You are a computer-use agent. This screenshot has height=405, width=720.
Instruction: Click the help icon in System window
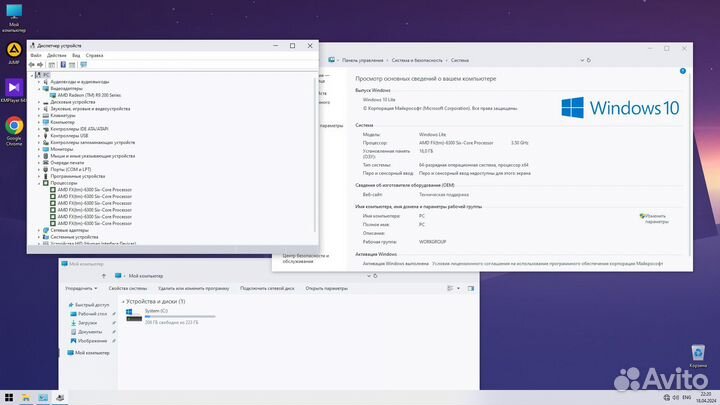[x=685, y=73]
